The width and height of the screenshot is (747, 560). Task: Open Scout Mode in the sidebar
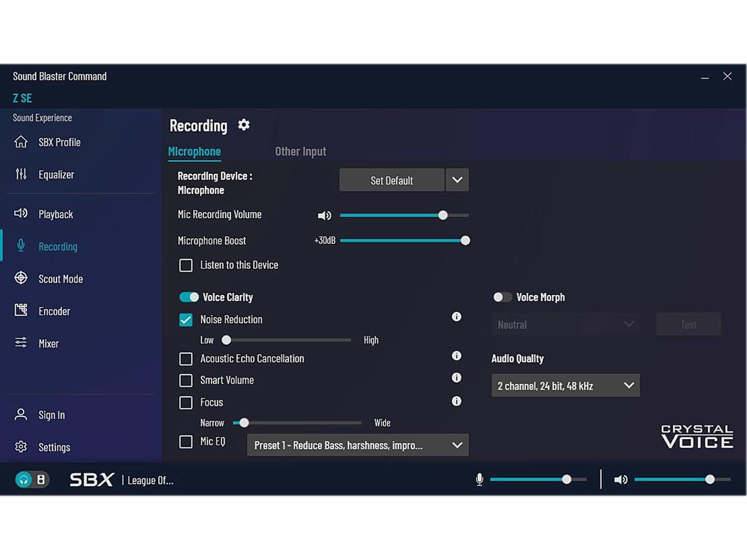point(60,279)
